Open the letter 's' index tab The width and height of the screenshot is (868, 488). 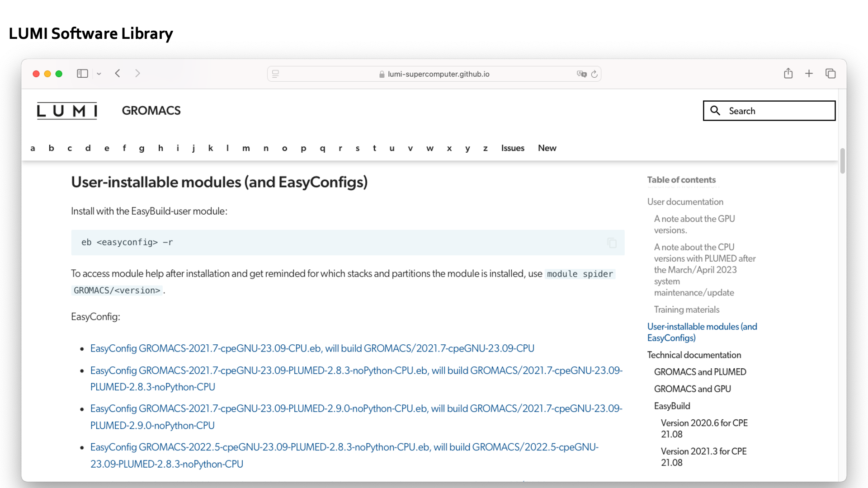(x=358, y=148)
